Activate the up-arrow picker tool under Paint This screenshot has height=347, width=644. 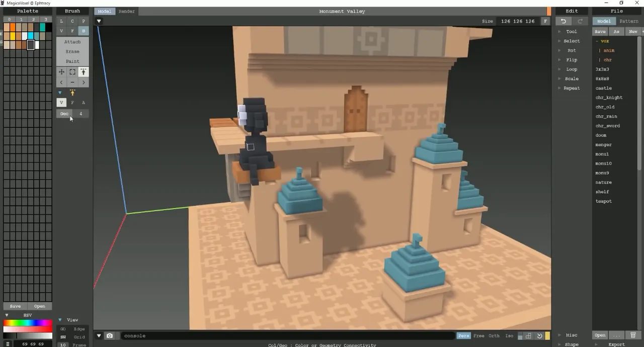click(x=84, y=72)
